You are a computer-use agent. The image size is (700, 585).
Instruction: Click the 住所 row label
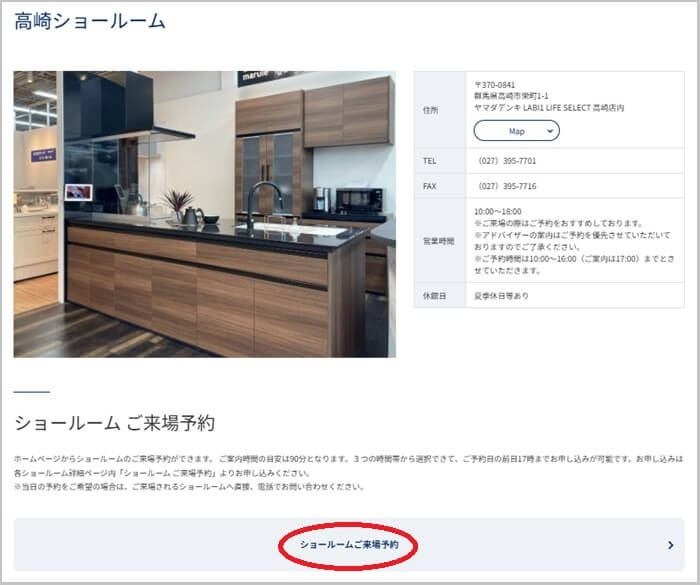431,110
